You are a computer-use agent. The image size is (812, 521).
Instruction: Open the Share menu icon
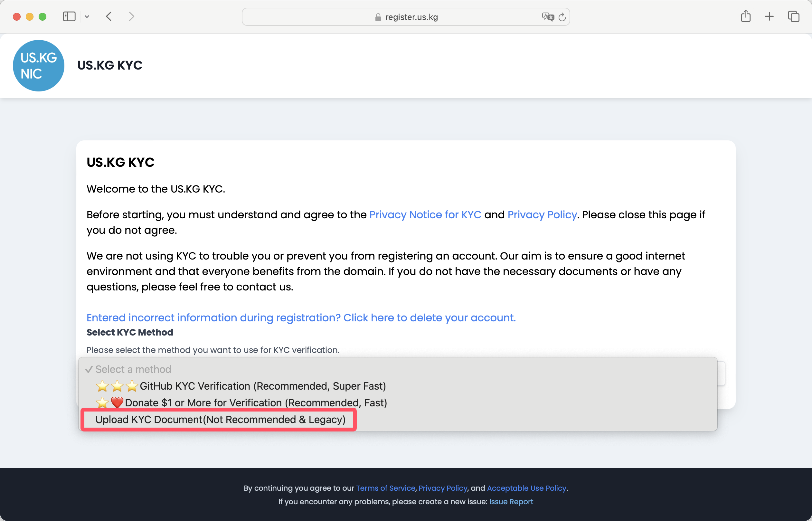746,16
